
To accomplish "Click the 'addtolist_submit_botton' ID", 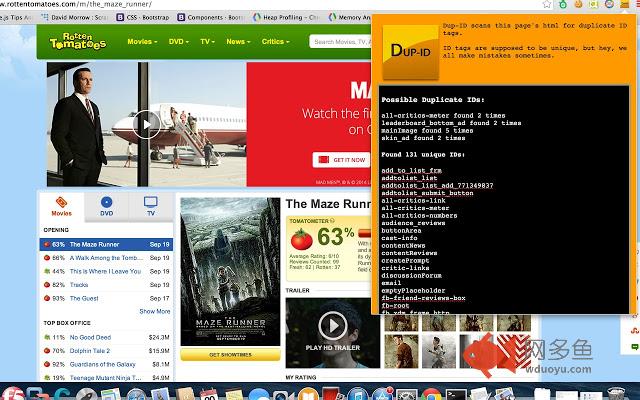I will pyautogui.click(x=427, y=193).
